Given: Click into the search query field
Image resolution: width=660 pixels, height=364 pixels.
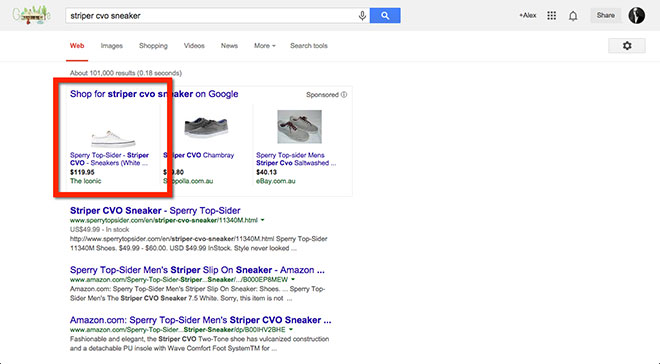Looking at the screenshot, I should tap(210, 16).
